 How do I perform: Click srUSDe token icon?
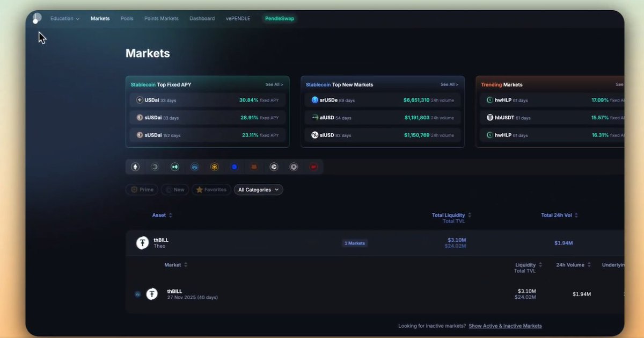click(315, 100)
